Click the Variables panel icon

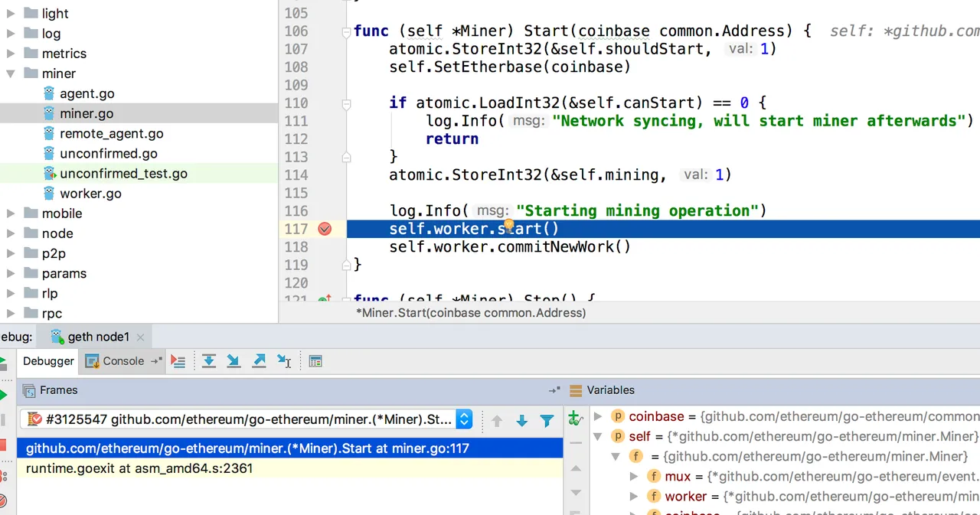[x=577, y=390]
